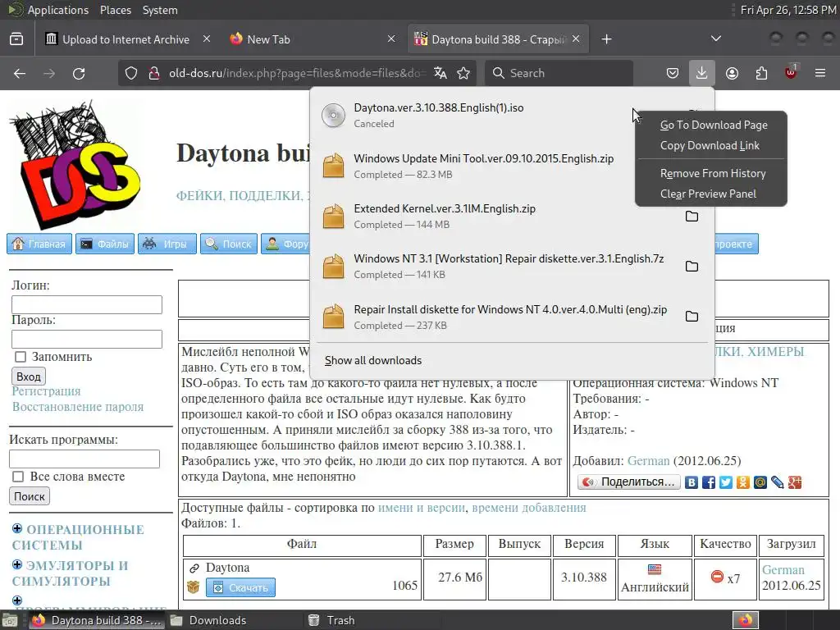Toggle the Downloads toolbar arrow button

[702, 73]
